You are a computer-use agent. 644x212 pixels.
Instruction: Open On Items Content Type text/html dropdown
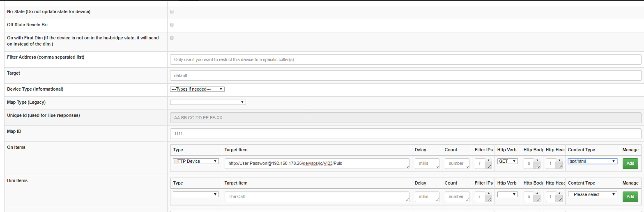(x=592, y=161)
